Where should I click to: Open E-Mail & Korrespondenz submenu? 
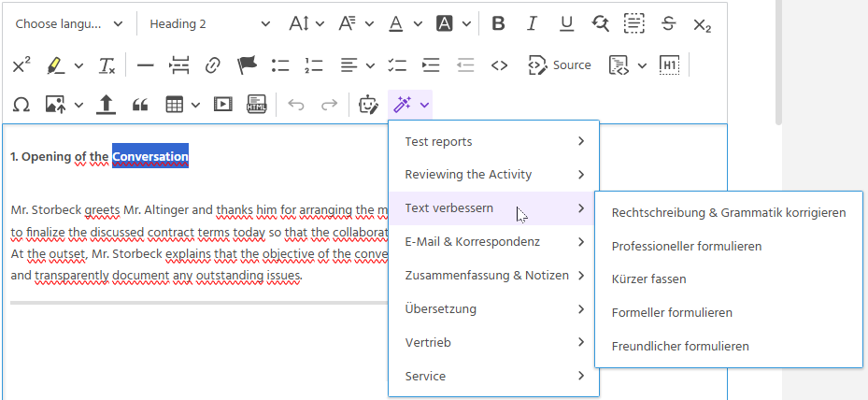click(493, 241)
